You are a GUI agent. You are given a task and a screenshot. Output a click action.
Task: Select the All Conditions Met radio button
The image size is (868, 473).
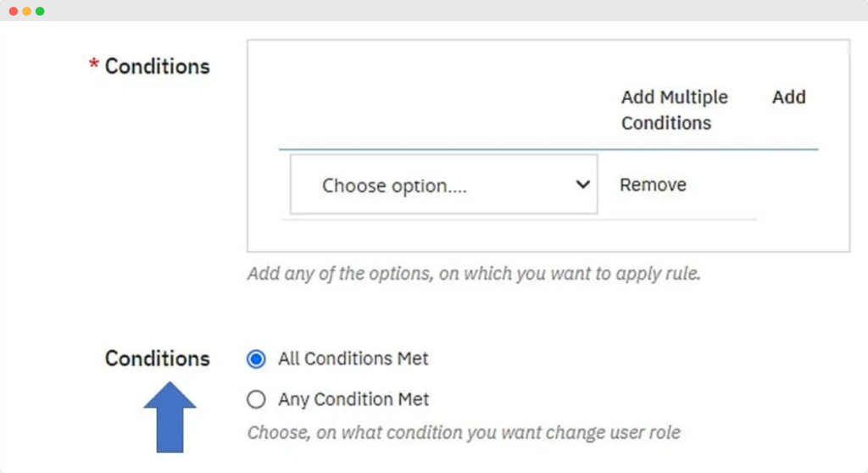click(255, 359)
